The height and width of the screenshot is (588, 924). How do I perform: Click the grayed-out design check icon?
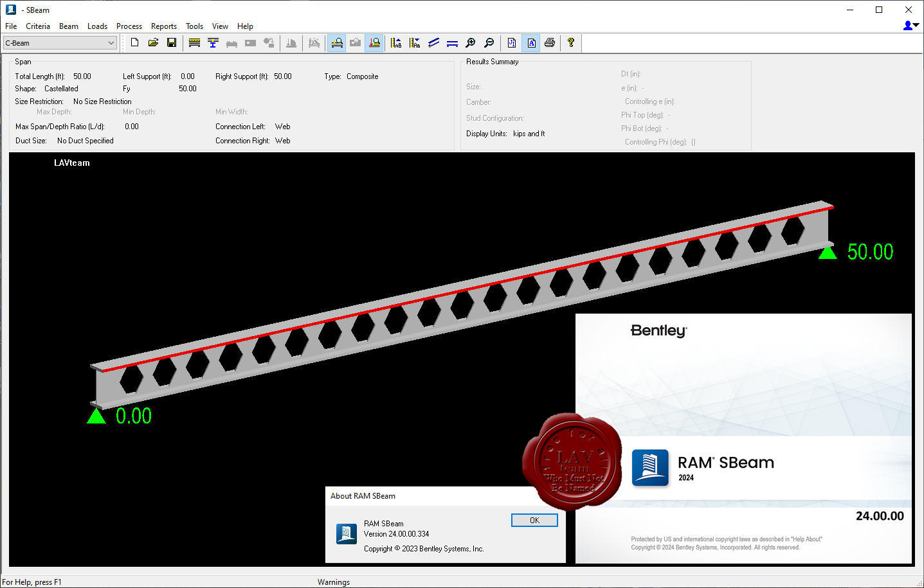(x=314, y=43)
